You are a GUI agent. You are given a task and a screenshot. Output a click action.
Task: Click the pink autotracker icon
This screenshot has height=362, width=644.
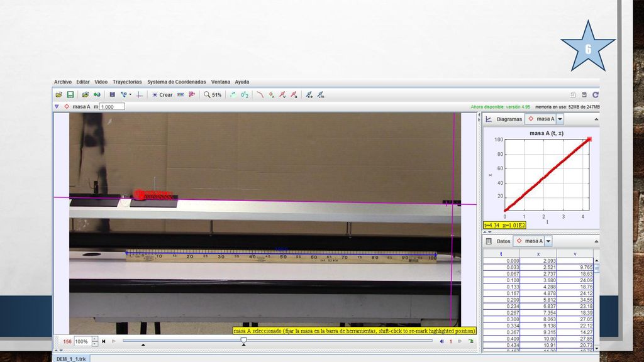192,95
